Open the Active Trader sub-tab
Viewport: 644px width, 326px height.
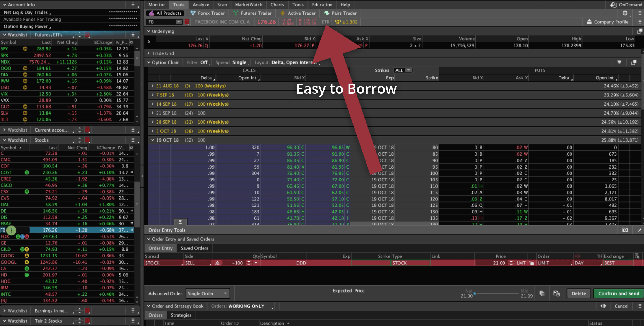pos(298,13)
